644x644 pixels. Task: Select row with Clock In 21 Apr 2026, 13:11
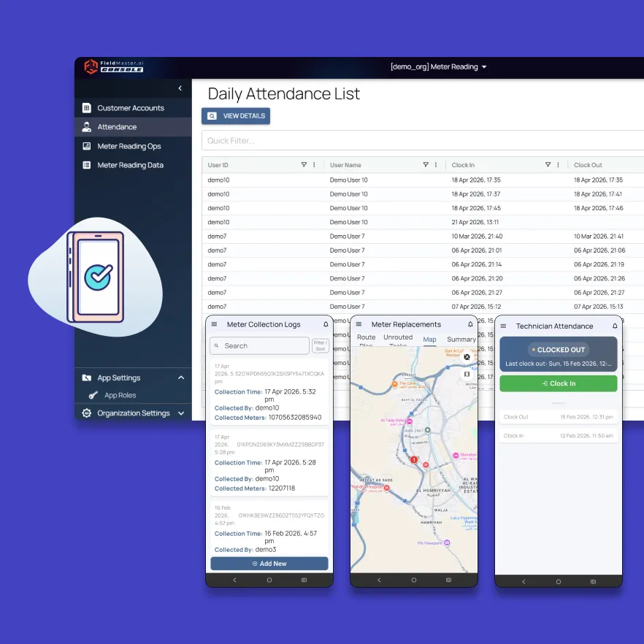[423, 222]
